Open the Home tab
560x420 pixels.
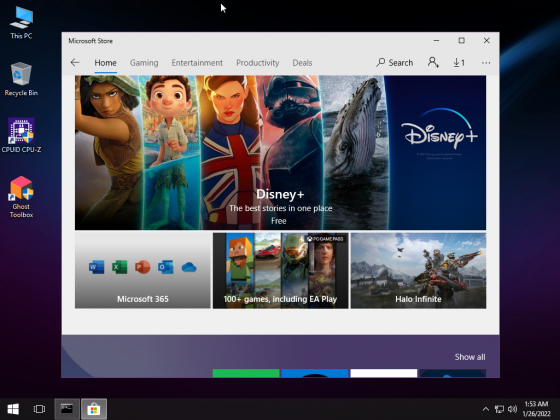[x=105, y=63]
